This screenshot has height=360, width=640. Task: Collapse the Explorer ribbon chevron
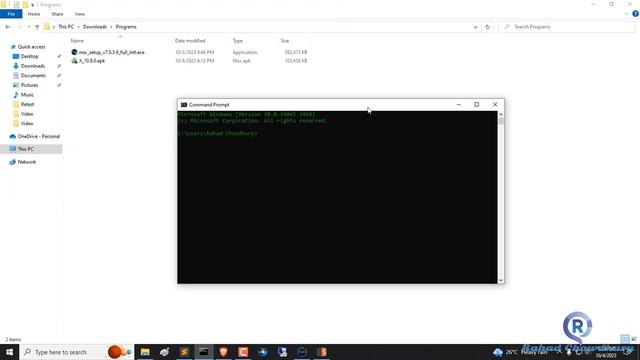627,14
